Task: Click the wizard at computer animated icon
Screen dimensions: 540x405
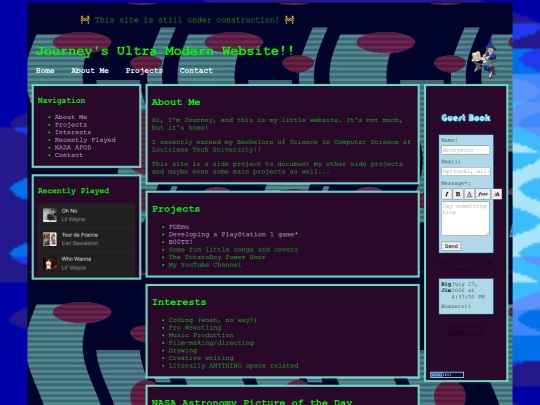Action: pos(485,59)
